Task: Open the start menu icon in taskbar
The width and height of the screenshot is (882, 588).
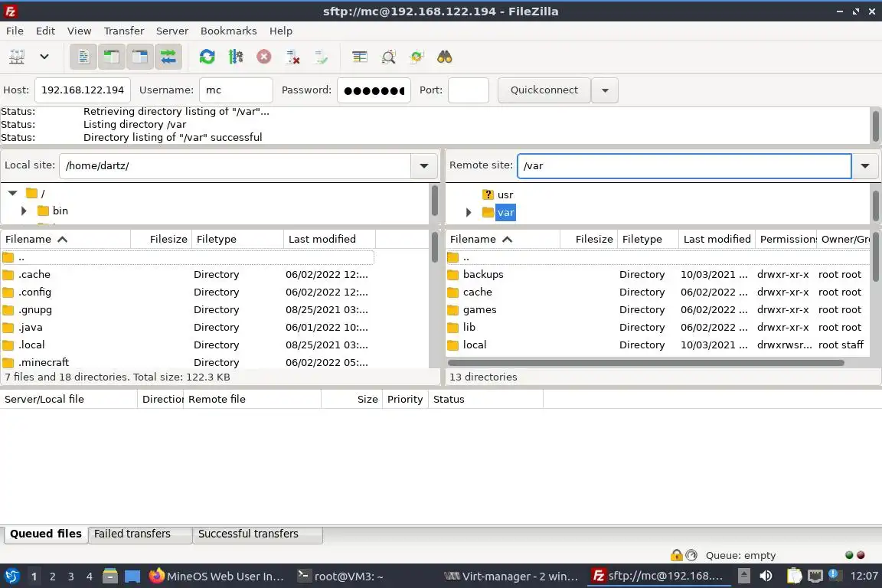Action: 11,577
